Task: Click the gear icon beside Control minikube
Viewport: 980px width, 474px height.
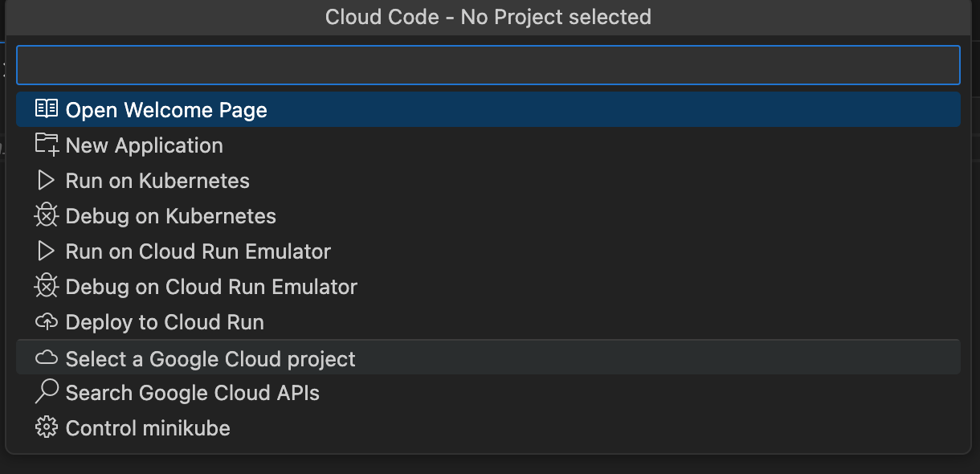Action: [47, 427]
